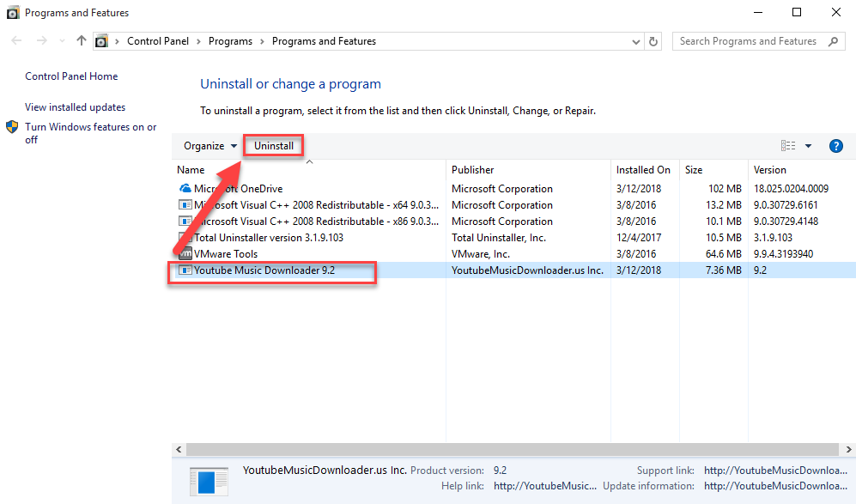Open Control Panel Home link
This screenshot has height=504, width=856.
[x=71, y=76]
